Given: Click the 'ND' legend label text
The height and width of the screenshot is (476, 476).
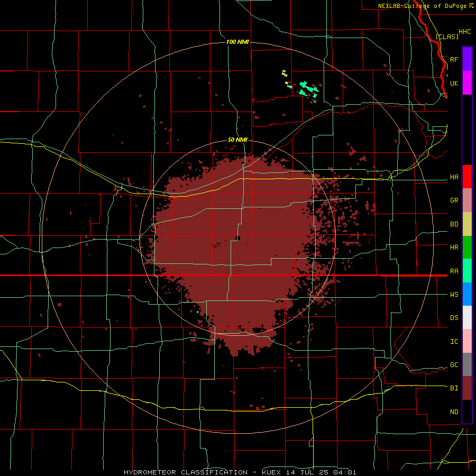Looking at the screenshot, I should click(454, 412).
